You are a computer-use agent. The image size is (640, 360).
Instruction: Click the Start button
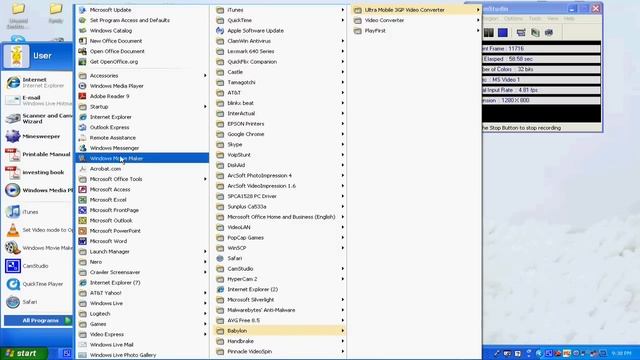click(x=24, y=353)
